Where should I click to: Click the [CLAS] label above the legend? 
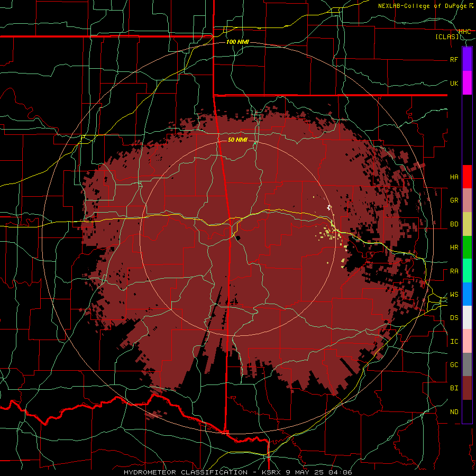447,37
